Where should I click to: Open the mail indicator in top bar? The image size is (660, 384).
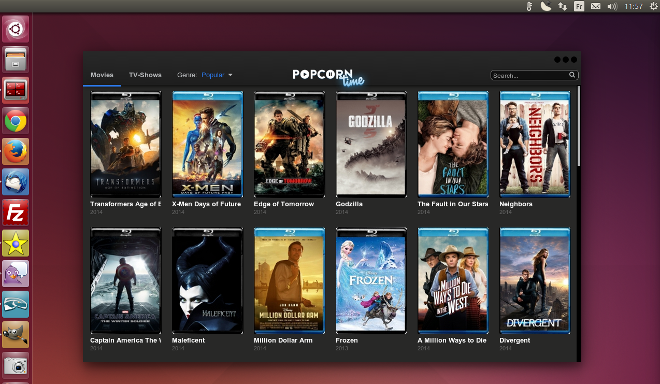point(595,6)
